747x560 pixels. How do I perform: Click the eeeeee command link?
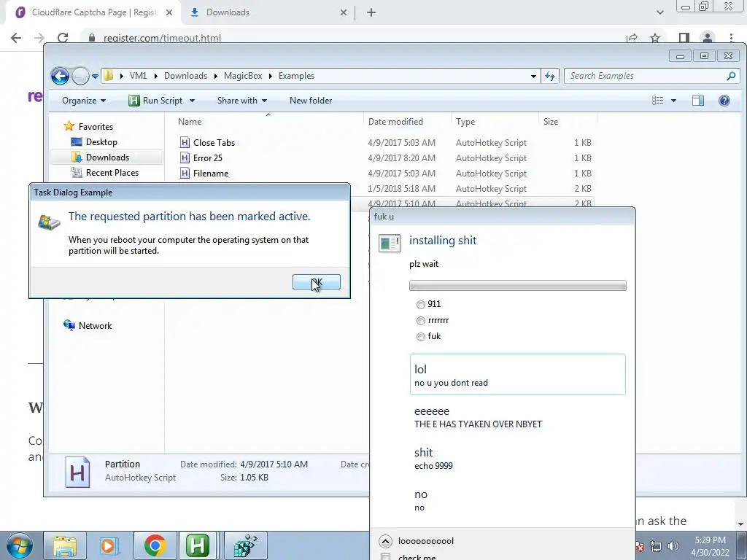(x=517, y=416)
